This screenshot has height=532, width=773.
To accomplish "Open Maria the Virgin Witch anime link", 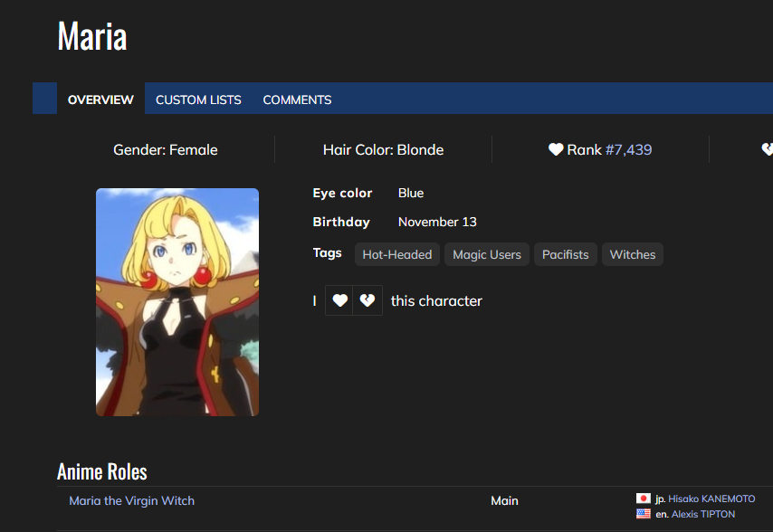I will click(132, 500).
